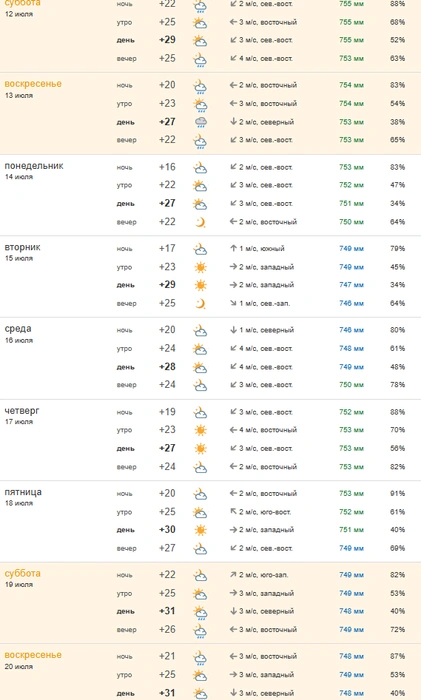This screenshot has width=421, height=700.
Task: Click the southern wind arrow for Tuesday night
Action: pos(233,248)
